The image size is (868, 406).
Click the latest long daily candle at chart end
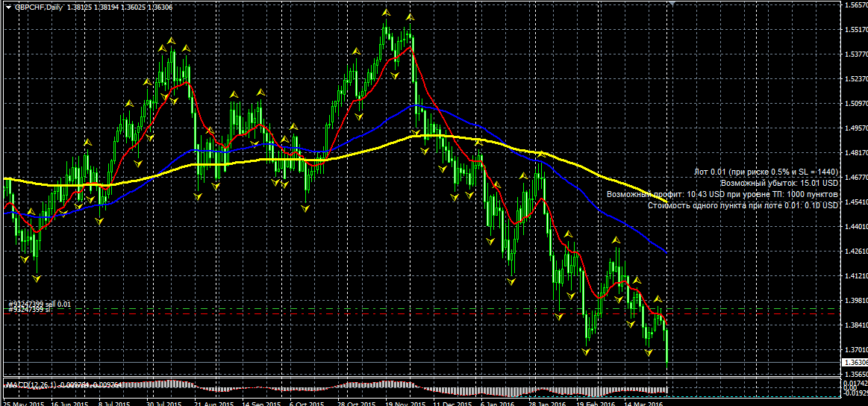point(667,347)
